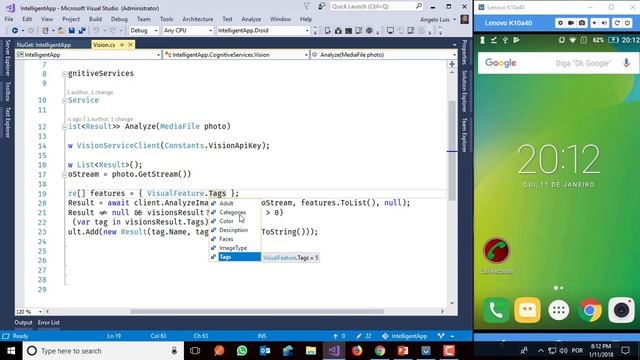Open the app drawer on phone
Viewport: 640px width, 360px height.
click(558, 310)
